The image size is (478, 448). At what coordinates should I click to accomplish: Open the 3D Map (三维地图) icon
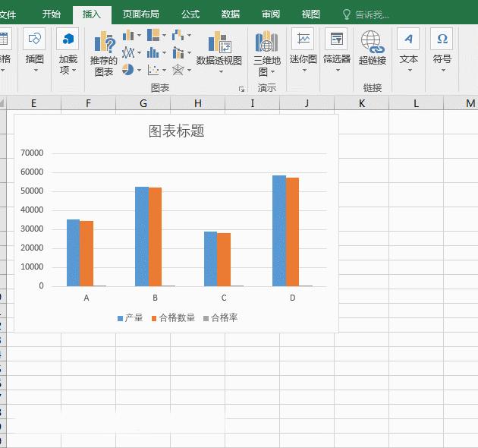coord(267,42)
